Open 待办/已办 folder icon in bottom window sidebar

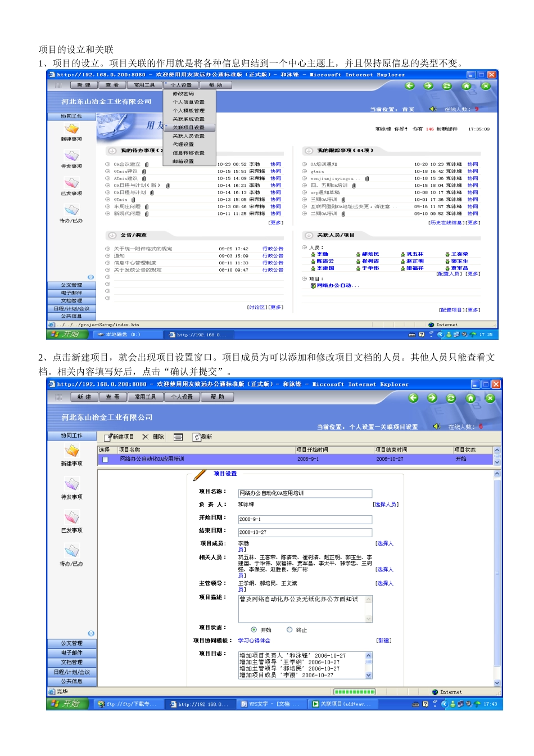[72, 551]
